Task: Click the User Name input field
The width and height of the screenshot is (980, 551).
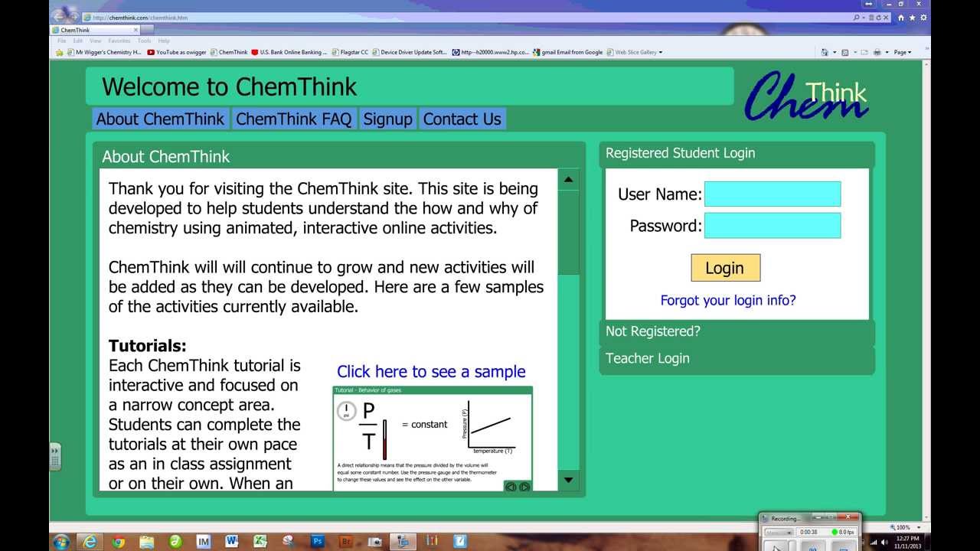Action: click(x=773, y=194)
